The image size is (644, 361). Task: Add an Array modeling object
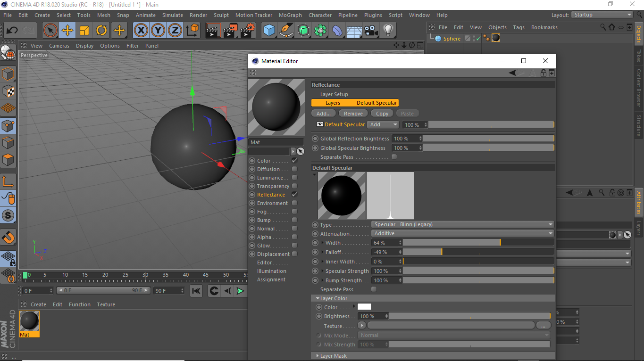[320, 31]
